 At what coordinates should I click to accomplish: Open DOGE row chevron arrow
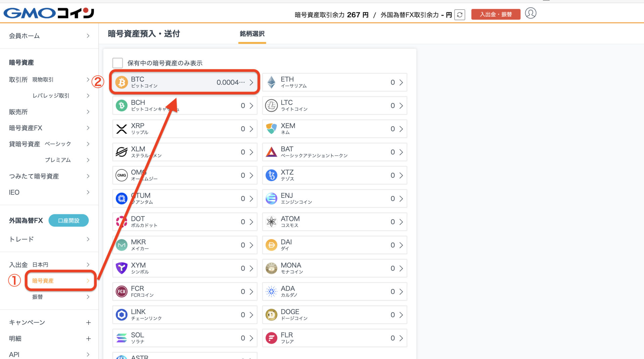click(x=401, y=315)
